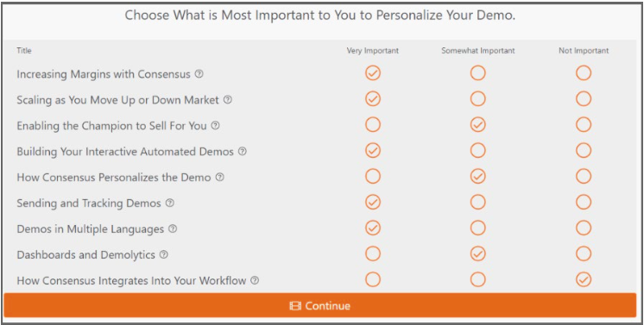Click question mark next to Dashboards and Demolytics

point(163,254)
